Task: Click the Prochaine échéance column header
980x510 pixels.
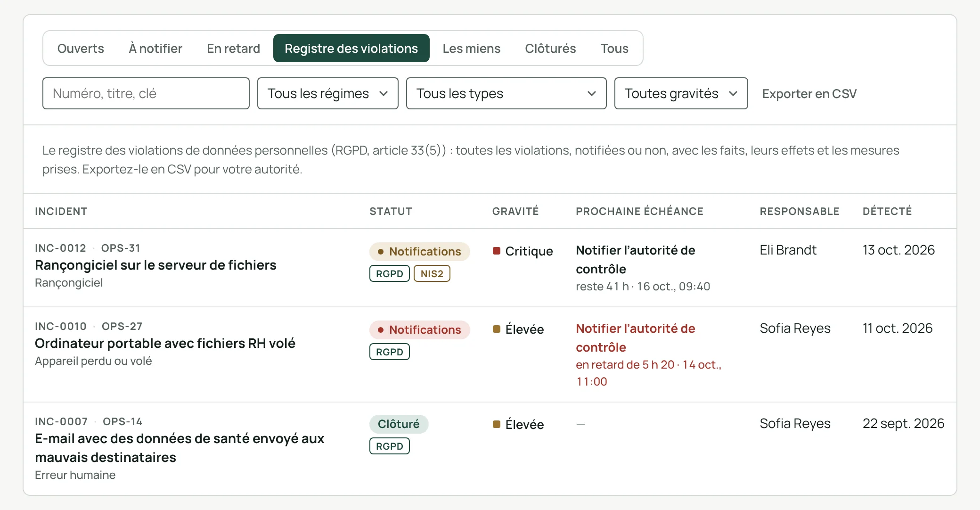Action: [639, 211]
